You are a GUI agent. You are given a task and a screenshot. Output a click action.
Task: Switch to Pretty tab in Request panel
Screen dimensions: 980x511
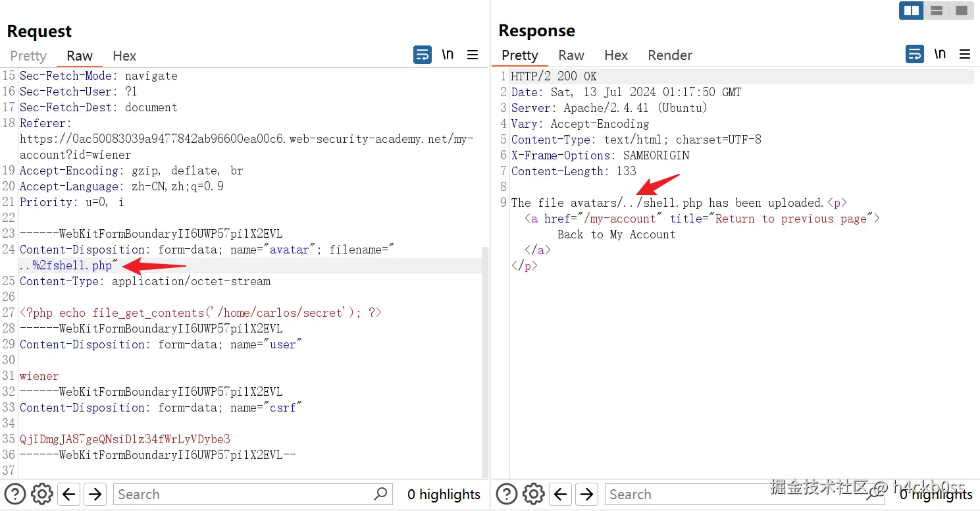[x=28, y=56]
